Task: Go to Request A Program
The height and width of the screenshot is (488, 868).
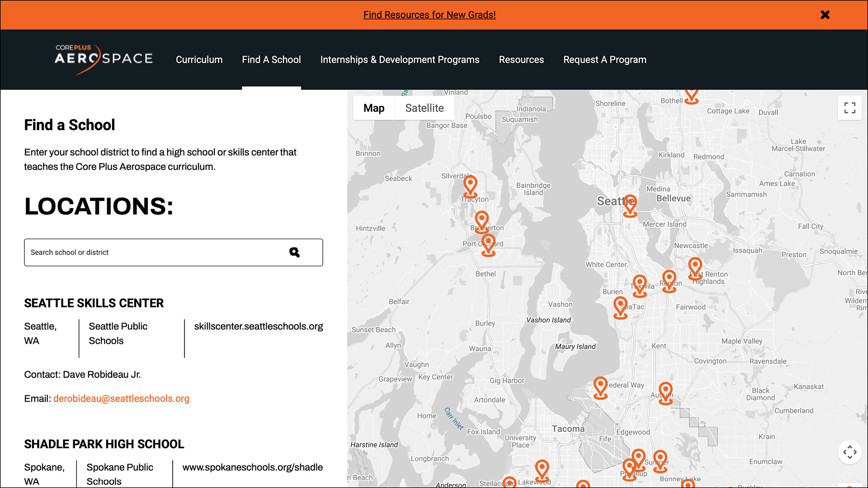Action: point(604,60)
